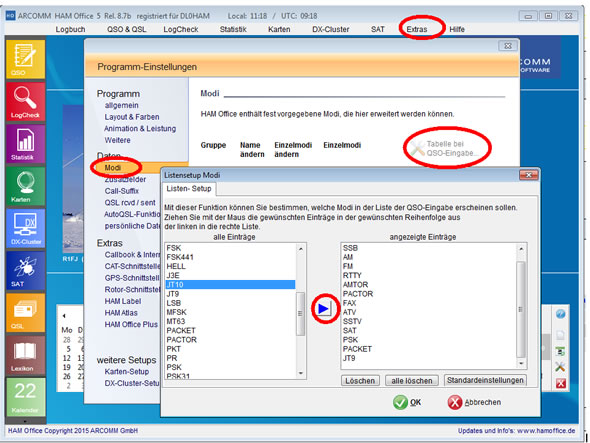Open the Karten globe sidebar icon
The image size is (590, 443).
25,186
